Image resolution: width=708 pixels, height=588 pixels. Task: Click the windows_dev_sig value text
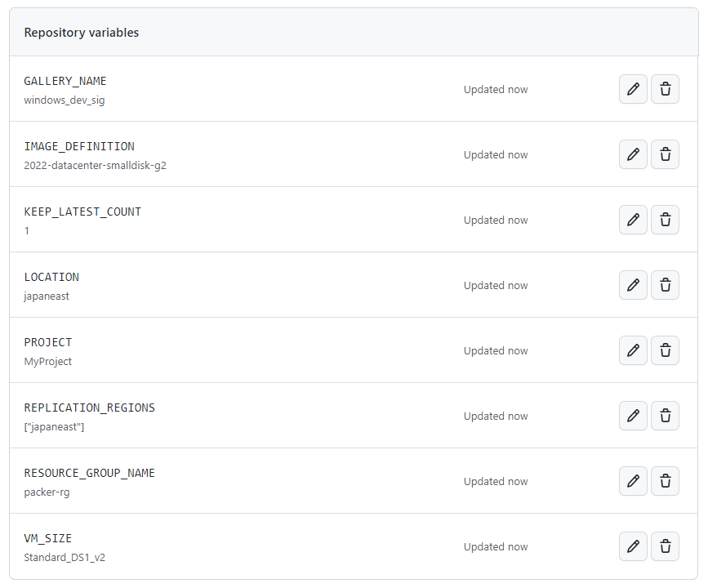point(65,100)
